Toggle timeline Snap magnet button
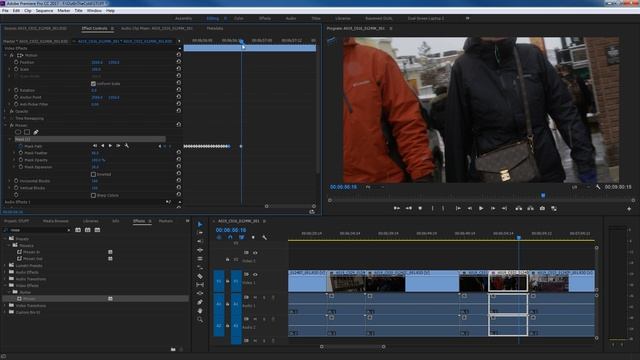Viewport: 640px width, 360px height. 230,237
